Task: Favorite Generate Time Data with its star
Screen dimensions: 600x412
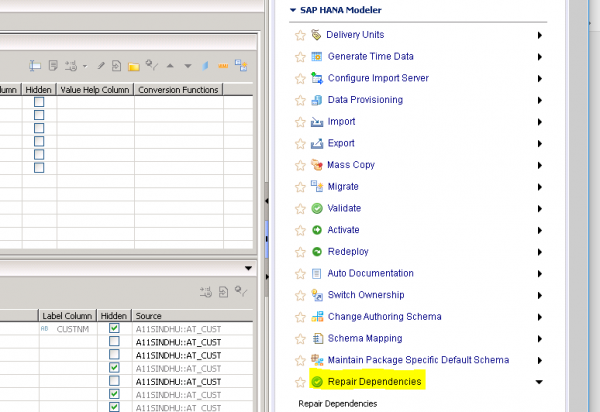Action: [300, 57]
